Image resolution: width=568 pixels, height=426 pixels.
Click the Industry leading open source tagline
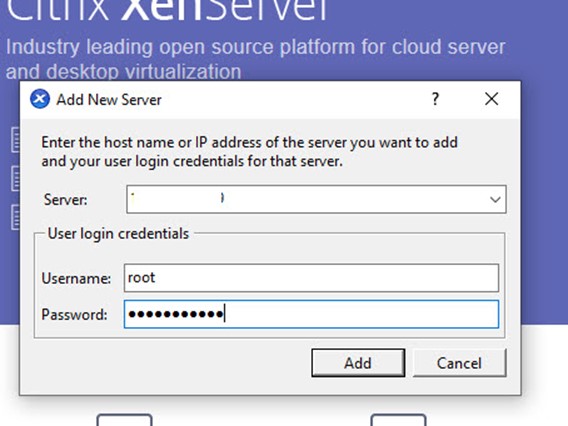[255, 59]
